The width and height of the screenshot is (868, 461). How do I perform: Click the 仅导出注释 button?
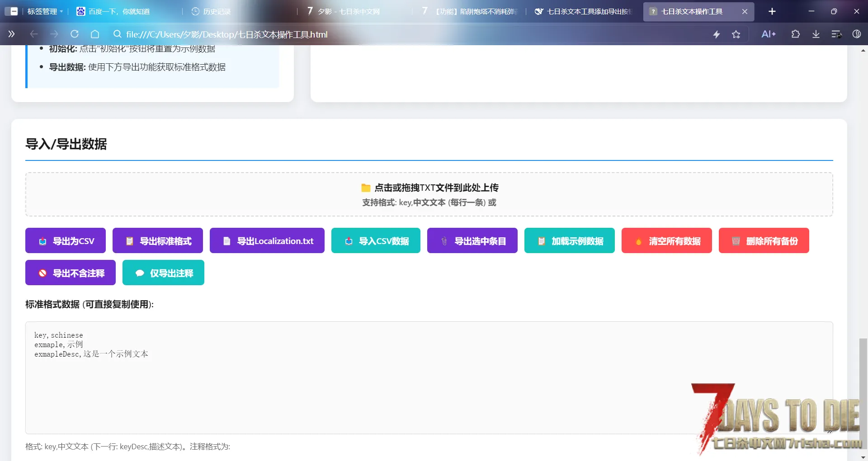point(163,273)
